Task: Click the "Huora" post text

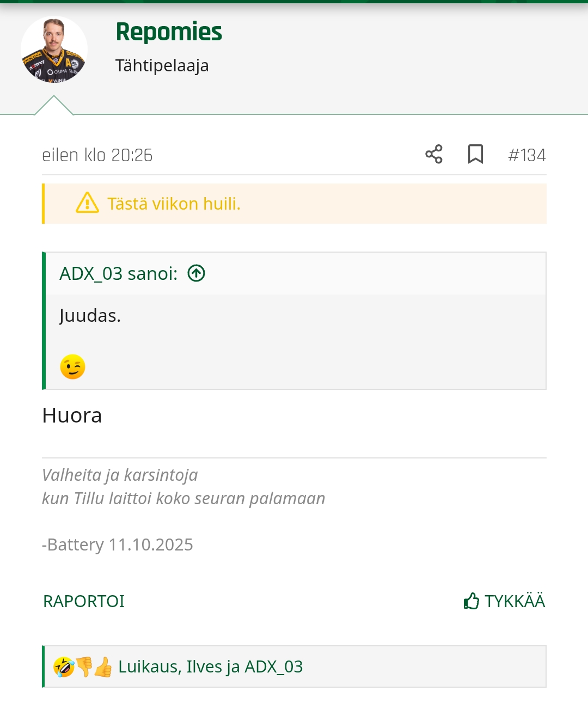Action: tap(72, 415)
